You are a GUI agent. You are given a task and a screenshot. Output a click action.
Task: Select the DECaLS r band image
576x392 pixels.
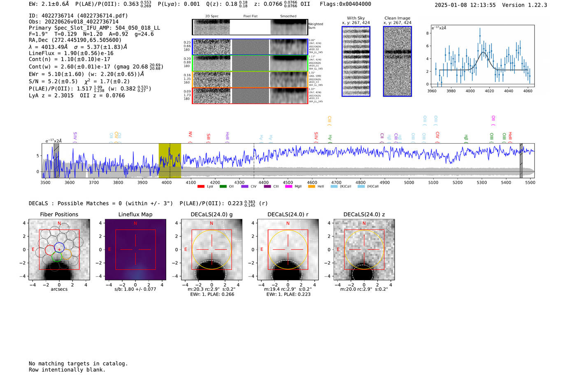(x=288, y=250)
